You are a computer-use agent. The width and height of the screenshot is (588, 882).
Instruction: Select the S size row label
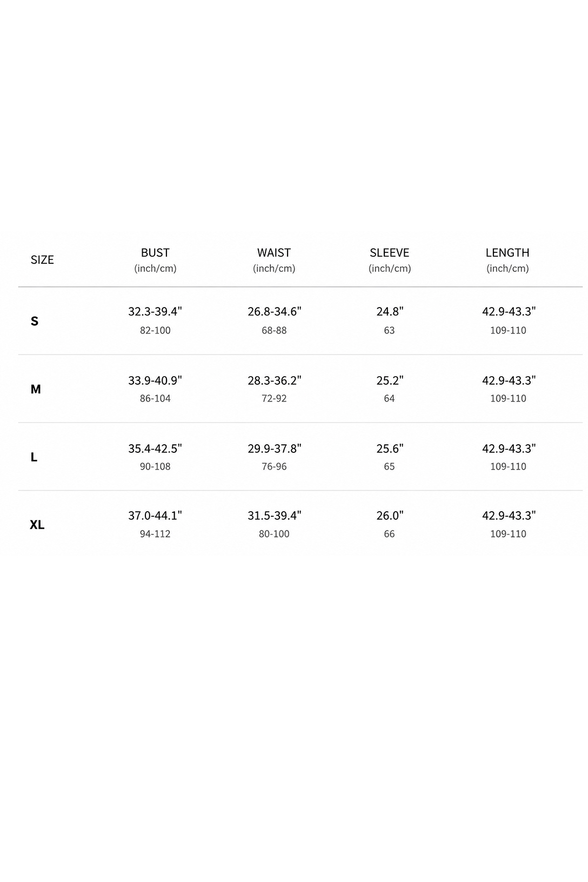click(x=35, y=322)
